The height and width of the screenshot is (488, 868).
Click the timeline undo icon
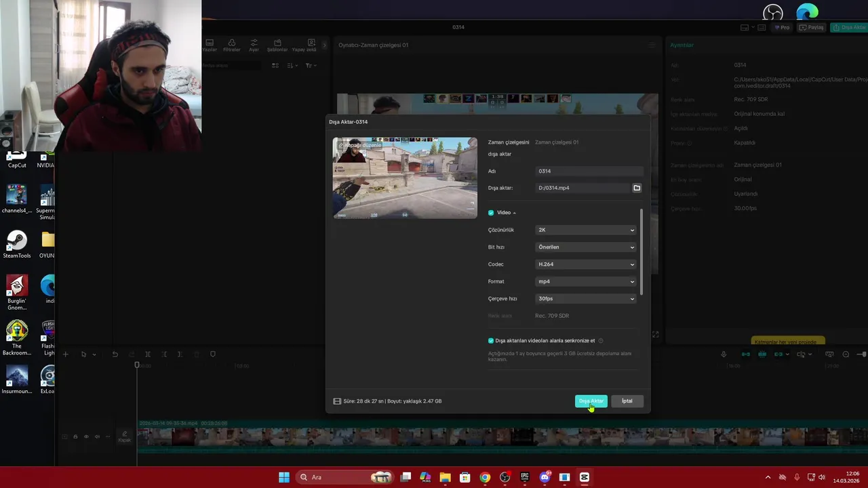tap(115, 354)
